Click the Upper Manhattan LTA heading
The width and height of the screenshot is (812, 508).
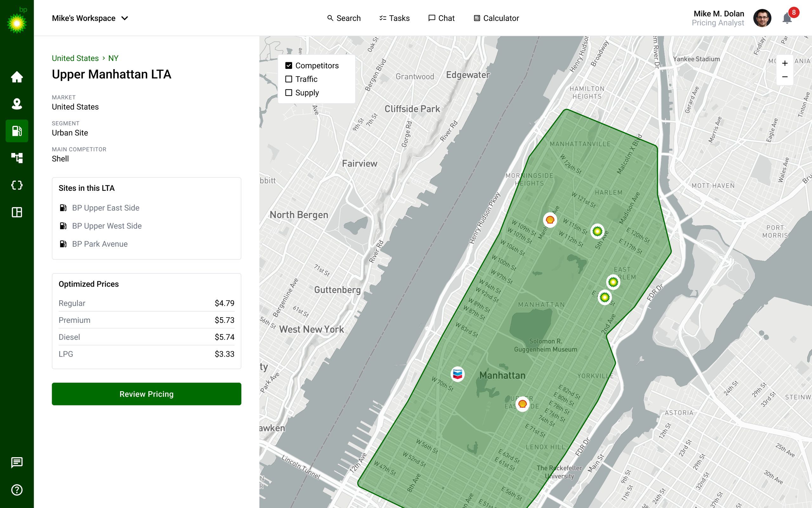[111, 74]
